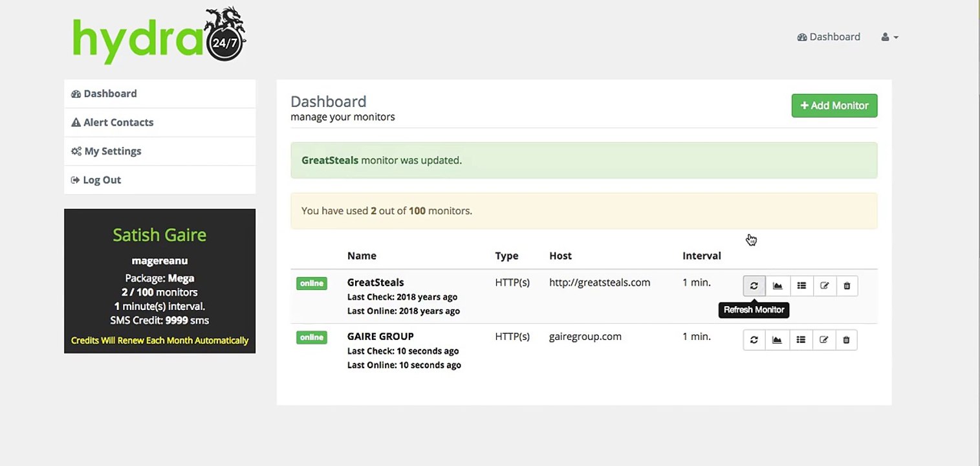Screen dimensions: 980x466
Task: Click the GAIRE GROUP monitor name
Action: (x=380, y=337)
